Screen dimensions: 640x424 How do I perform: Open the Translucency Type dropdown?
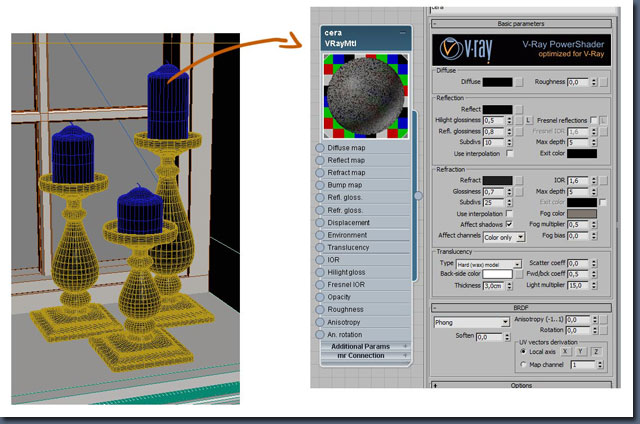coord(489,264)
